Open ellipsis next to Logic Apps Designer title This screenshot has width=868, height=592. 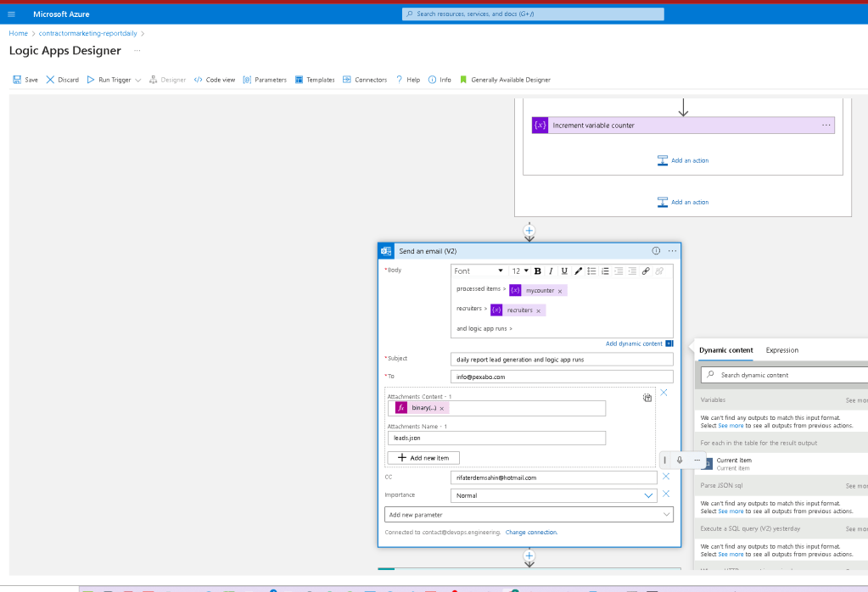click(137, 50)
